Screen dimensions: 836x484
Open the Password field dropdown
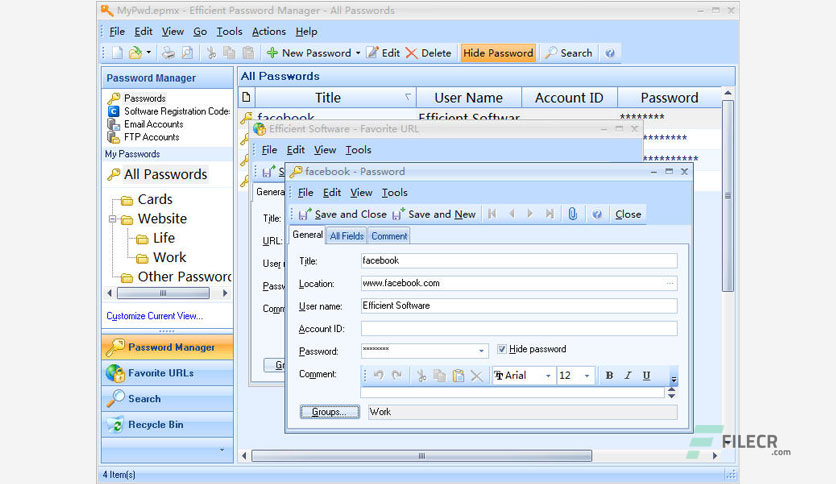click(481, 351)
